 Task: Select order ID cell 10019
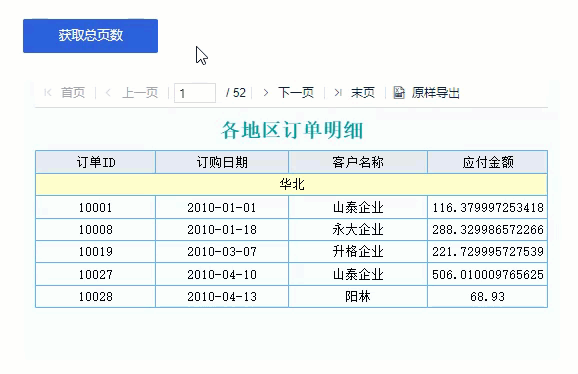(x=95, y=252)
